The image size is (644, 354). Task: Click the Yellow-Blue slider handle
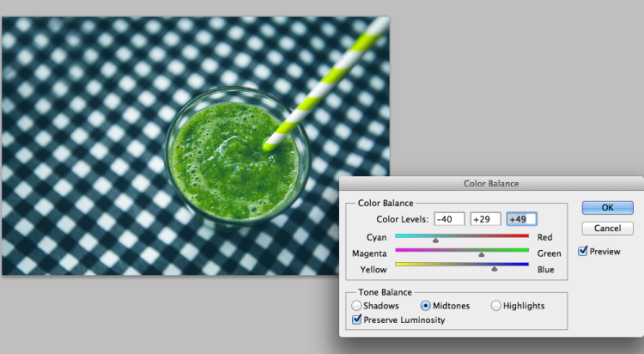495,269
